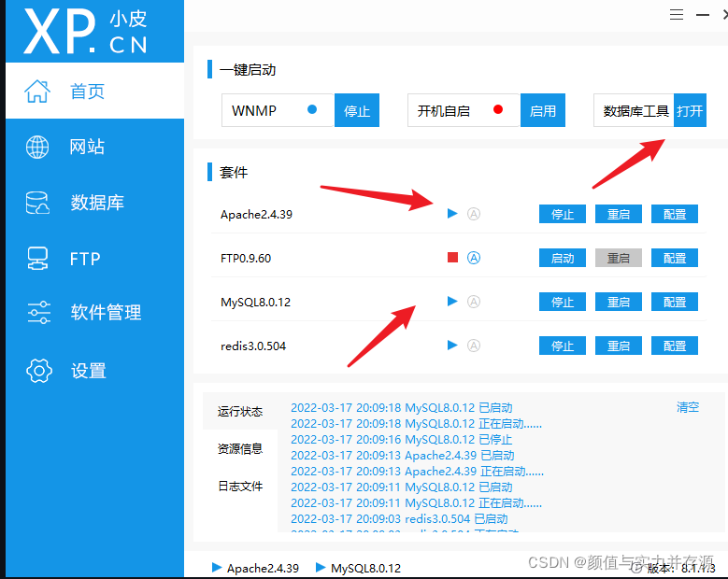Click the house icon beside 首页
This screenshot has height=579, width=728.
coord(37,91)
